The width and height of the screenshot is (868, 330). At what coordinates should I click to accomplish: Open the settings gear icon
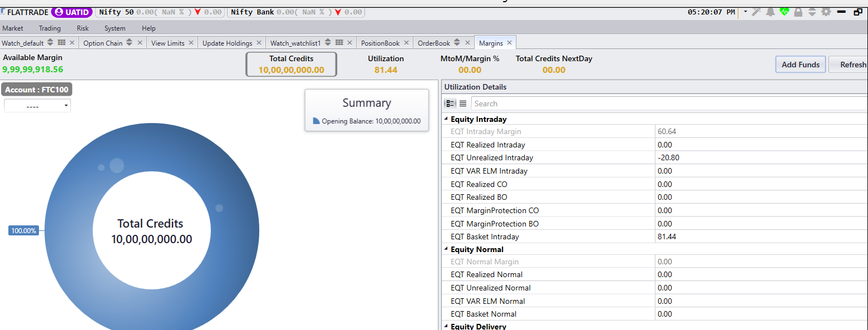826,12
